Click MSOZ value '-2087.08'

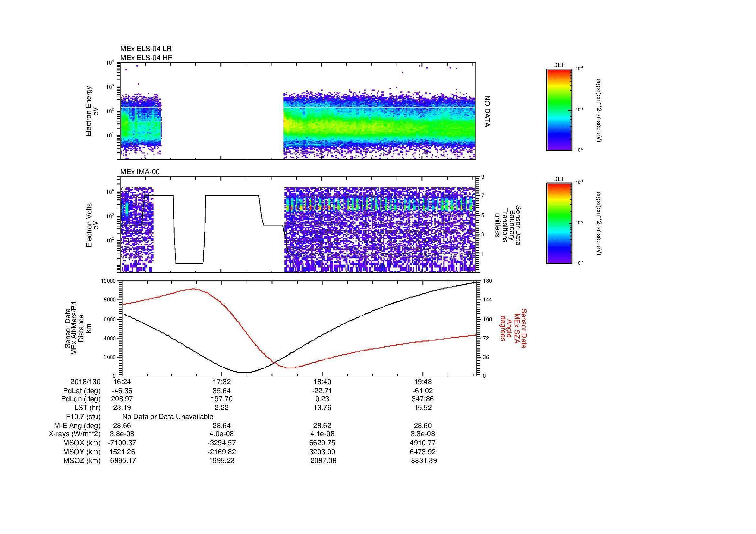322,461
